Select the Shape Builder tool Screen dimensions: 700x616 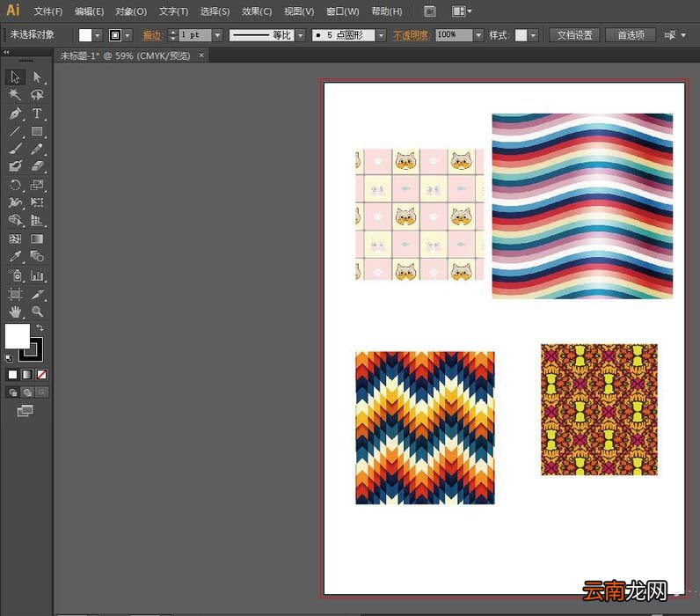[15, 220]
